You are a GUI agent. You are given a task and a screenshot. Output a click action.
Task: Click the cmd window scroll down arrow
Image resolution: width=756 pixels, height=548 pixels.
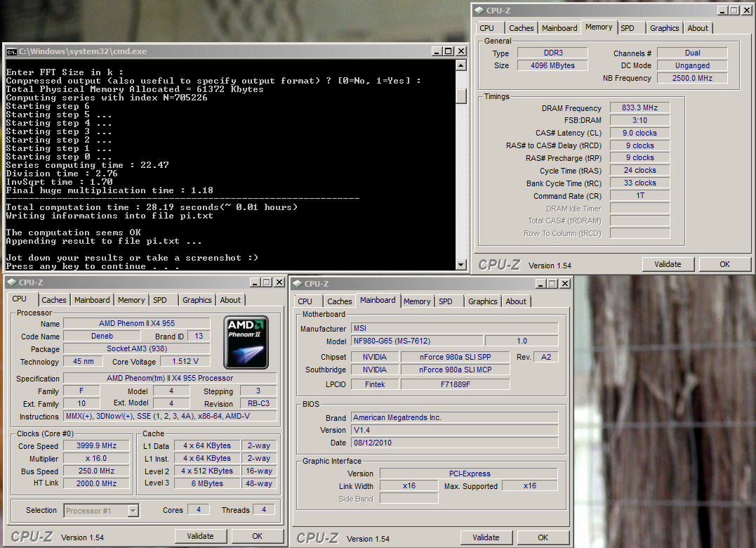[461, 264]
